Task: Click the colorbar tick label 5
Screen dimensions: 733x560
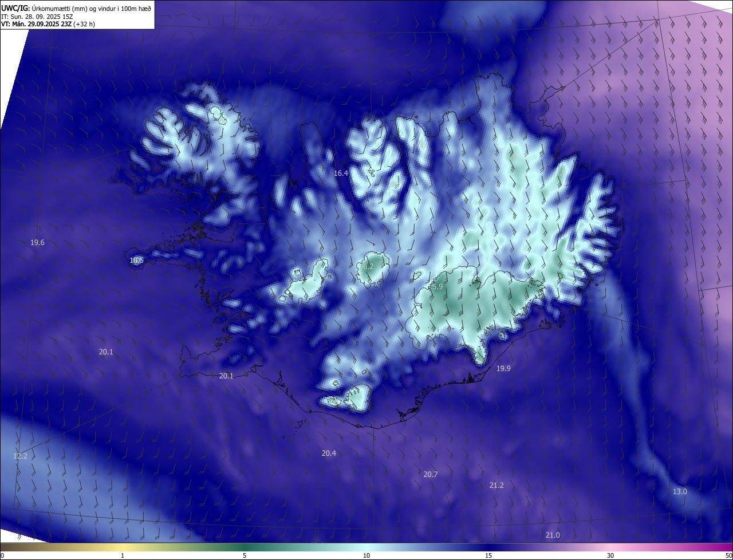Action: tap(245, 556)
